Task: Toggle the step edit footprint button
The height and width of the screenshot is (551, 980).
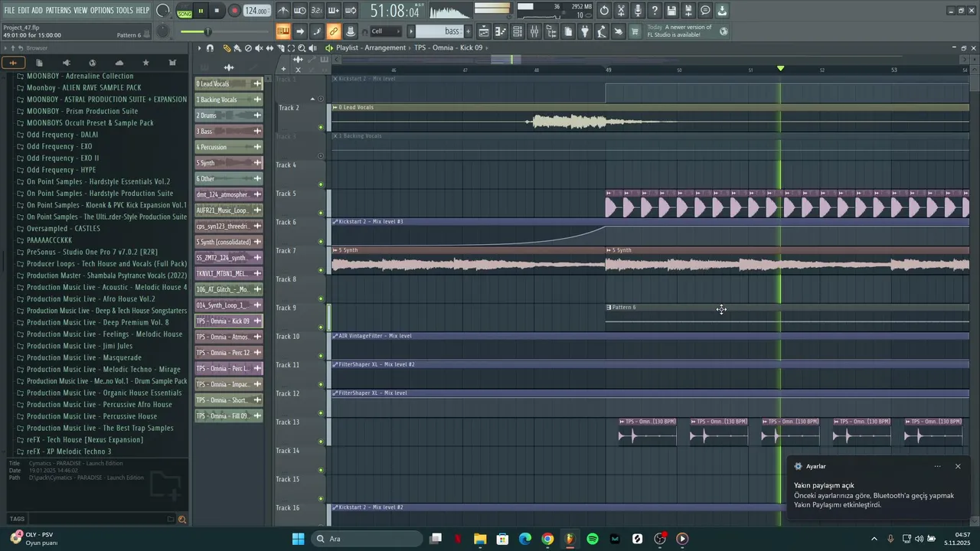Action: click(316, 31)
